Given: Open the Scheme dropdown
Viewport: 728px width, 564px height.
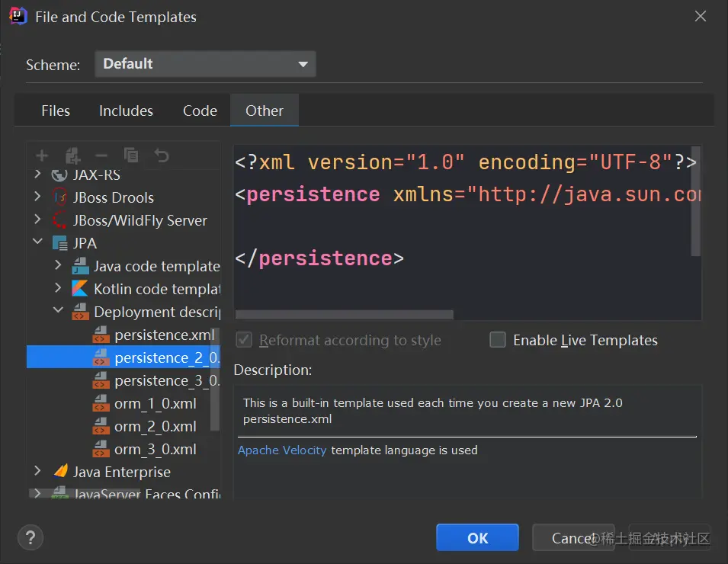Looking at the screenshot, I should coord(205,64).
